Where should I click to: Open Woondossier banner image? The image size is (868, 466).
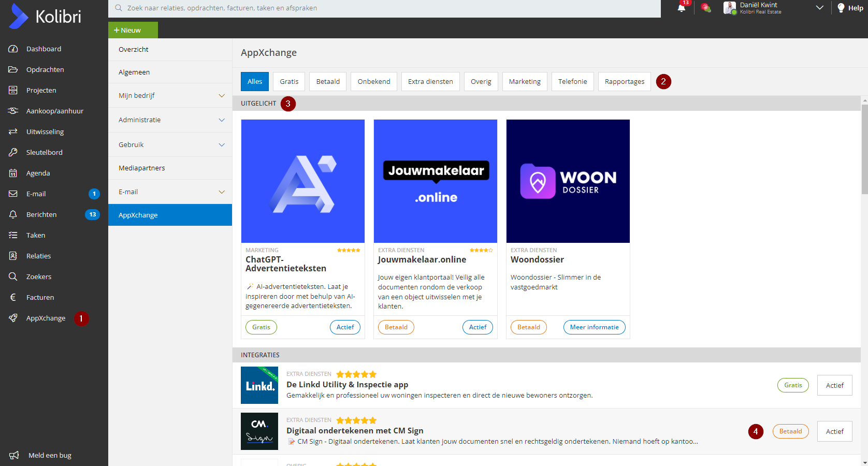[568, 181]
